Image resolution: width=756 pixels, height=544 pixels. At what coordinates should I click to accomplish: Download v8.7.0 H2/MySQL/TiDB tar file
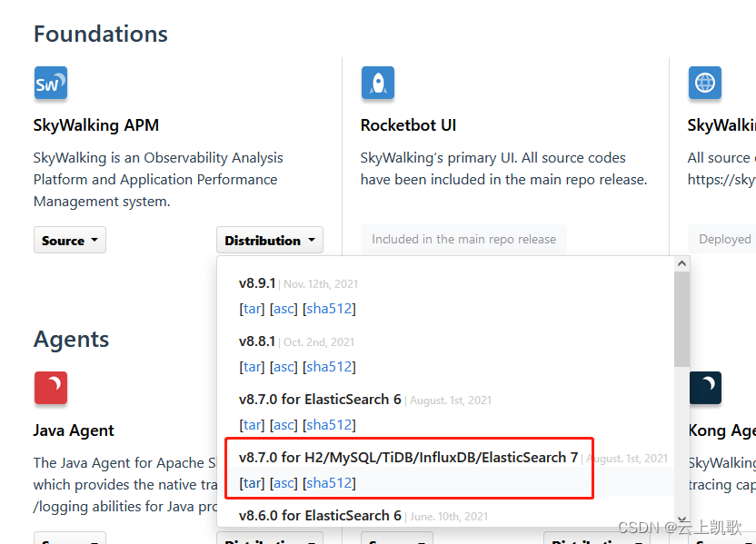[253, 483]
